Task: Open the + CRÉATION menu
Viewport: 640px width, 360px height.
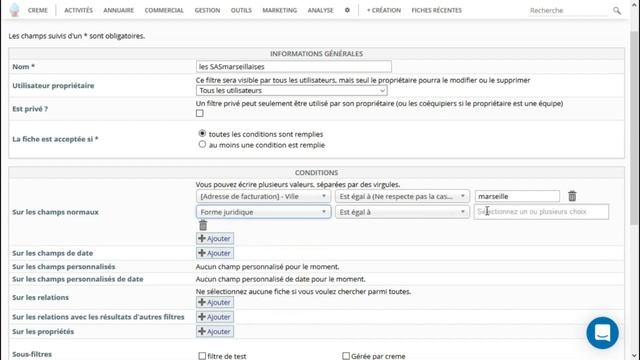Action: pyautogui.click(x=384, y=10)
